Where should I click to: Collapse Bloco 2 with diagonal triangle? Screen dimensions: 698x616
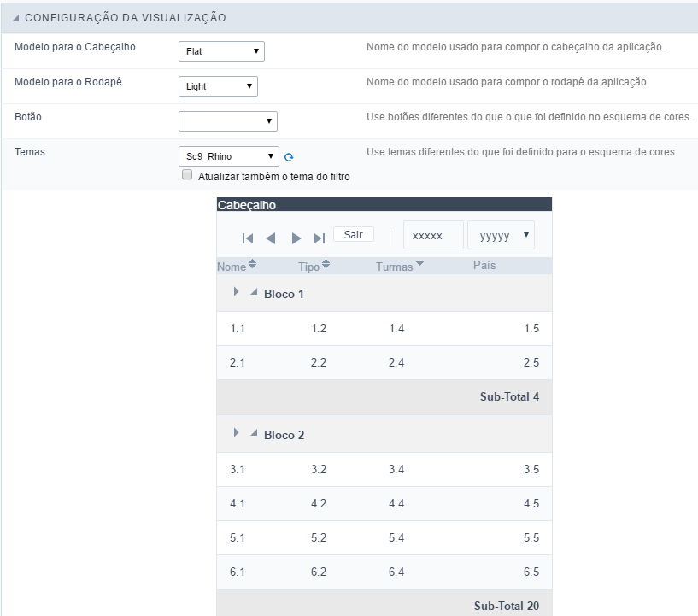pos(254,433)
